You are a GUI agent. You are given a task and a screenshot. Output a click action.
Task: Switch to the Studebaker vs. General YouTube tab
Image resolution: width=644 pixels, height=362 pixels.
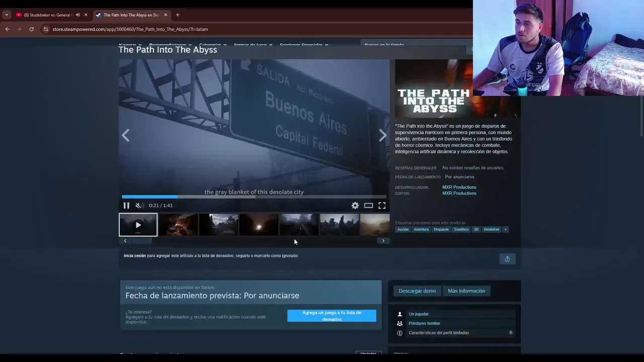tap(48, 15)
